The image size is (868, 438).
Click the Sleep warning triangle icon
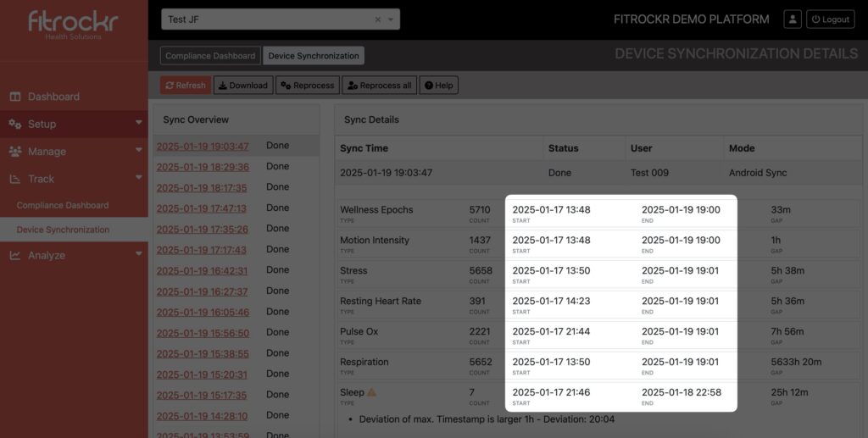(x=371, y=392)
